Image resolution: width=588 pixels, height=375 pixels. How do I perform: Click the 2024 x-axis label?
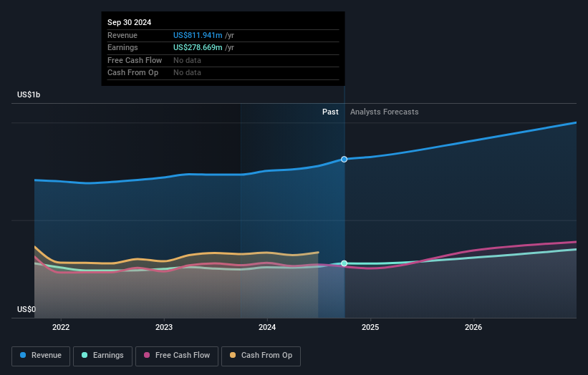pos(267,327)
